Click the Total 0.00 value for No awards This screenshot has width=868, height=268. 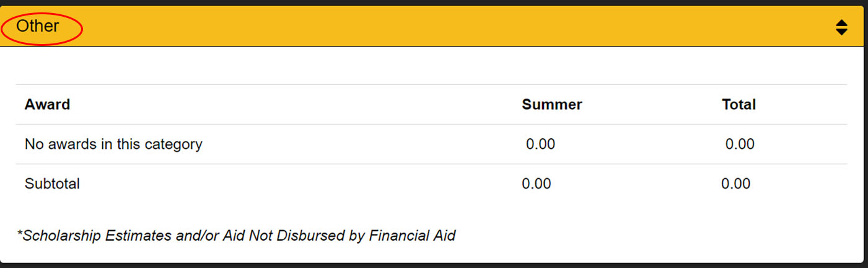coord(740,144)
